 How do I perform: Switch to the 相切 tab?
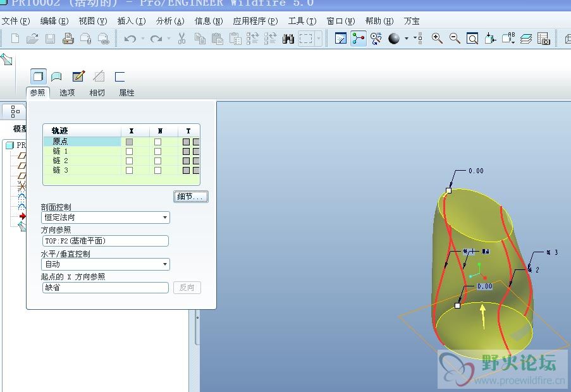pyautogui.click(x=97, y=92)
